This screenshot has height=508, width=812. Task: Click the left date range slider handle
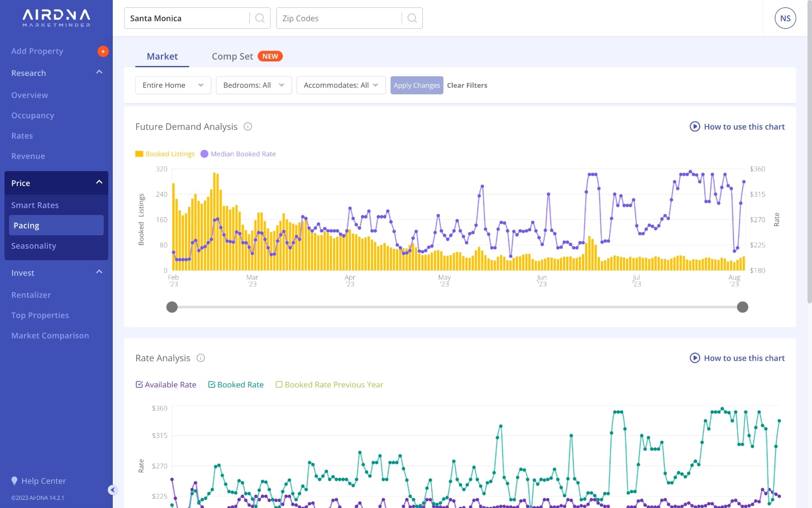pyautogui.click(x=172, y=307)
